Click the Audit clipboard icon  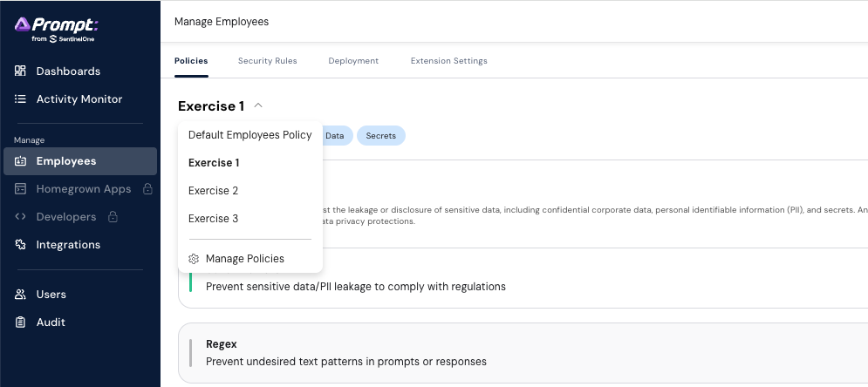click(x=21, y=322)
